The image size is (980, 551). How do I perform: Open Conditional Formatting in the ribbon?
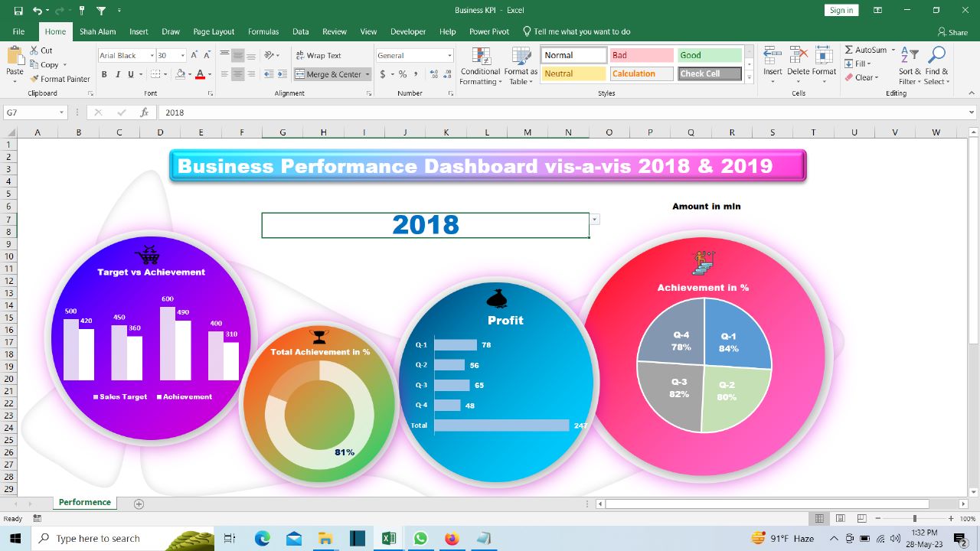480,66
